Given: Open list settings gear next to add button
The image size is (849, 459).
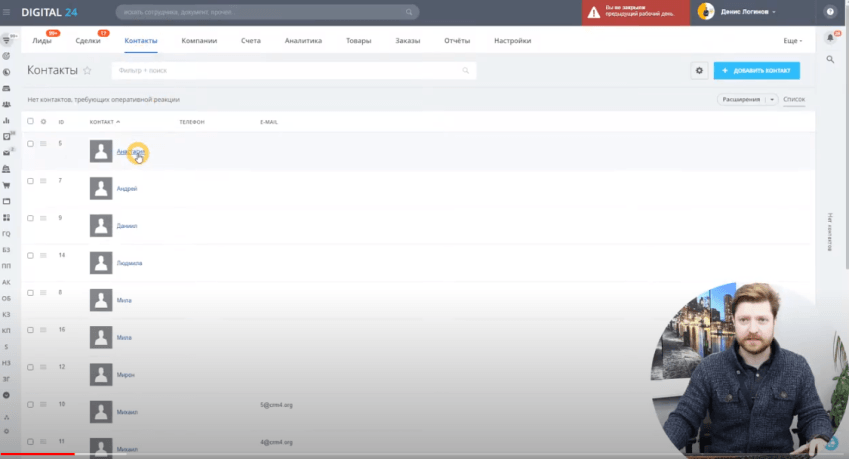Looking at the screenshot, I should click(x=699, y=70).
